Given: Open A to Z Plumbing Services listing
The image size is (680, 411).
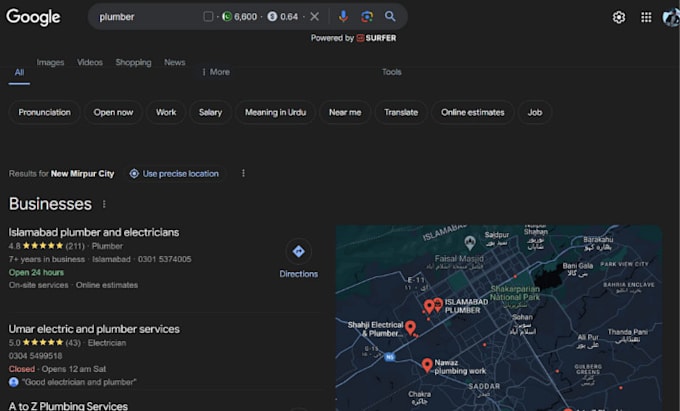Looking at the screenshot, I should [x=68, y=406].
